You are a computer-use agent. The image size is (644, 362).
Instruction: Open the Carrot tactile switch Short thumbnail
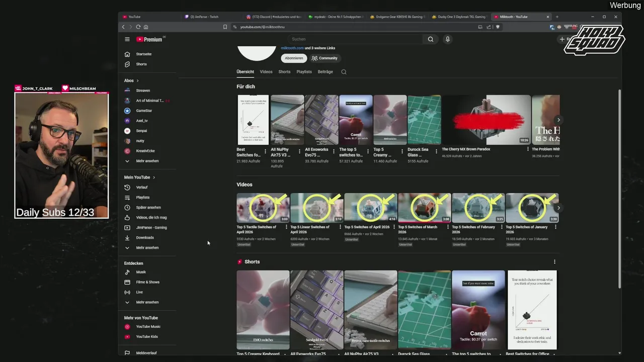pos(478,310)
